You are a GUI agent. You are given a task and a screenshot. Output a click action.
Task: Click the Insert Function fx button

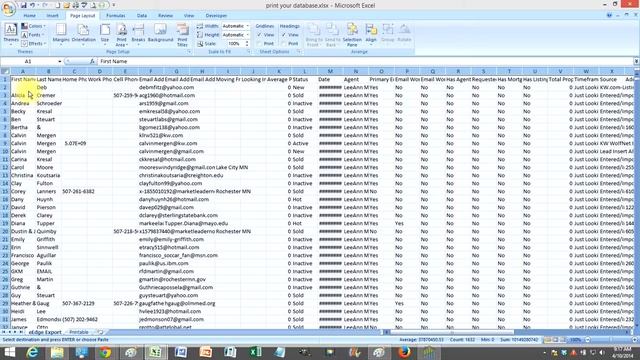click(x=92, y=61)
